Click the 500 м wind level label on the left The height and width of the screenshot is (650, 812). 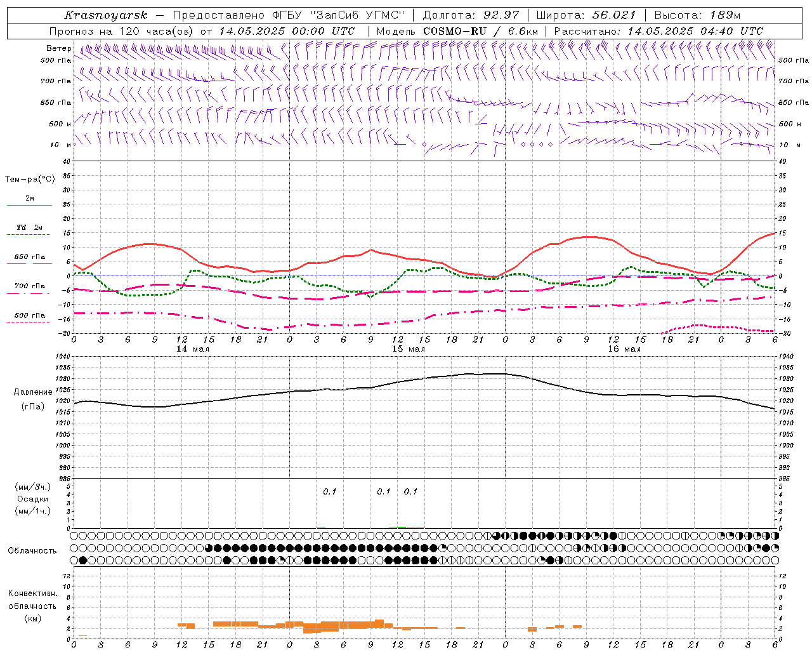point(60,124)
